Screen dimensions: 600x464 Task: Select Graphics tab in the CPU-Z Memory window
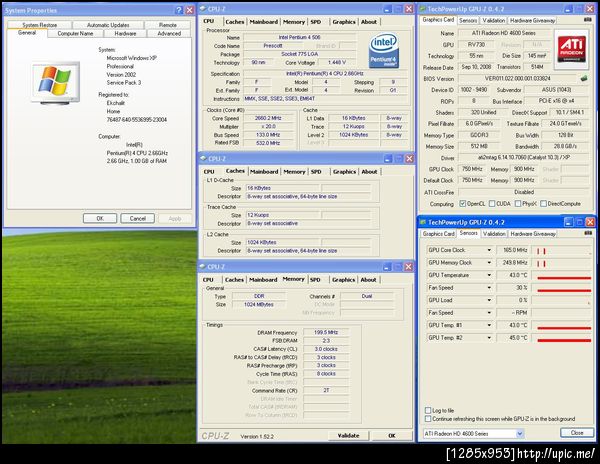coord(344,280)
